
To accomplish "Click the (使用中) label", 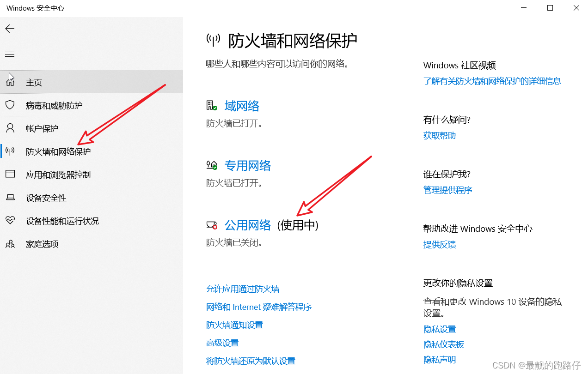I will (x=298, y=225).
